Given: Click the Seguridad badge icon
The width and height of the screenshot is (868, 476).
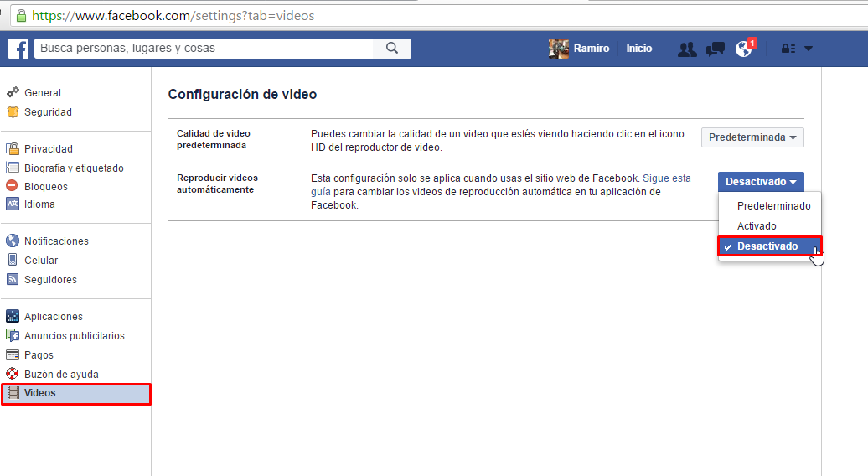Looking at the screenshot, I should pos(13,111).
